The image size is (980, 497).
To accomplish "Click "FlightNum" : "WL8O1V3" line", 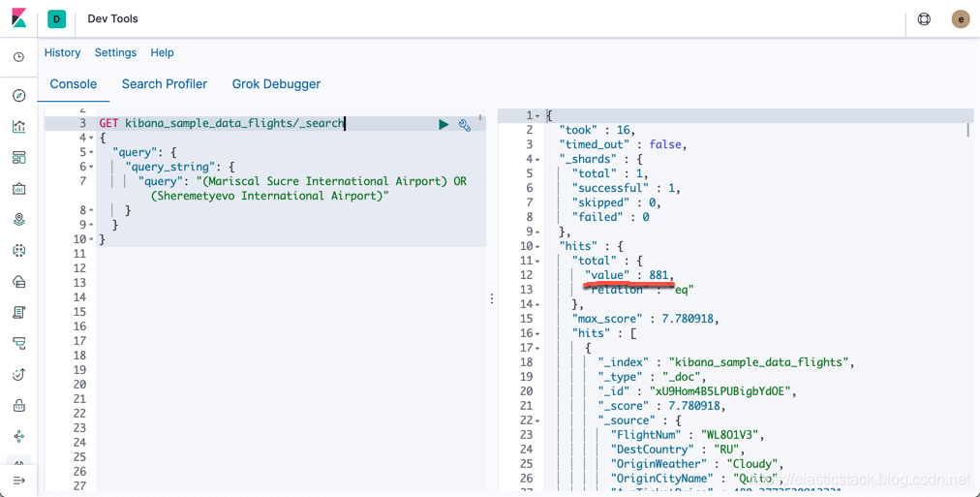I will coord(688,435).
